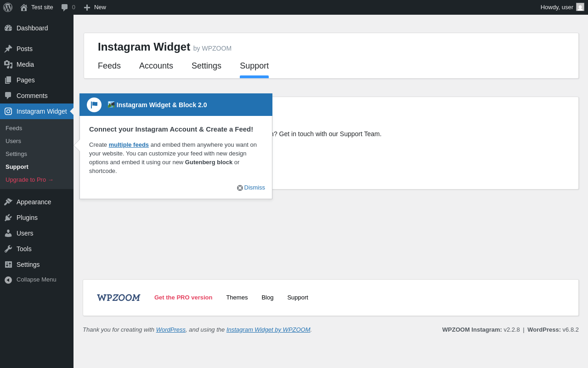The height and width of the screenshot is (368, 588).
Task: Click the popup heading Connect your Instagram Account
Action: [x=171, y=129]
